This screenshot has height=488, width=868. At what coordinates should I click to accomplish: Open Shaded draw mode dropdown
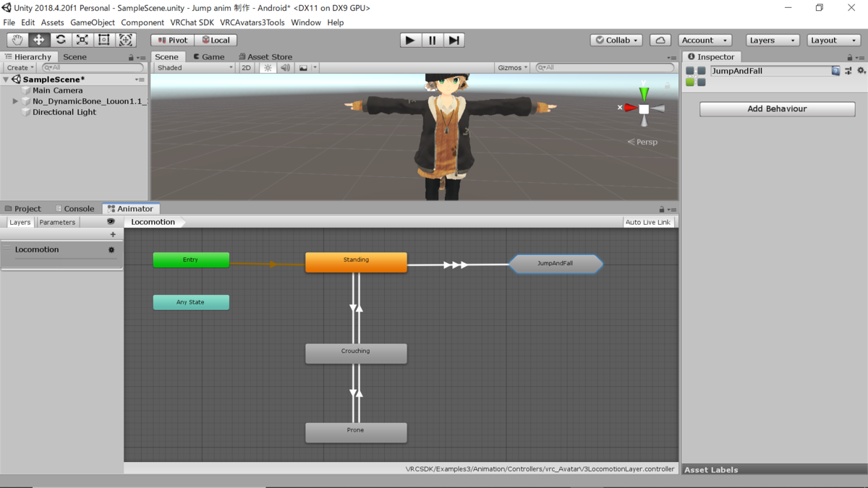click(195, 67)
